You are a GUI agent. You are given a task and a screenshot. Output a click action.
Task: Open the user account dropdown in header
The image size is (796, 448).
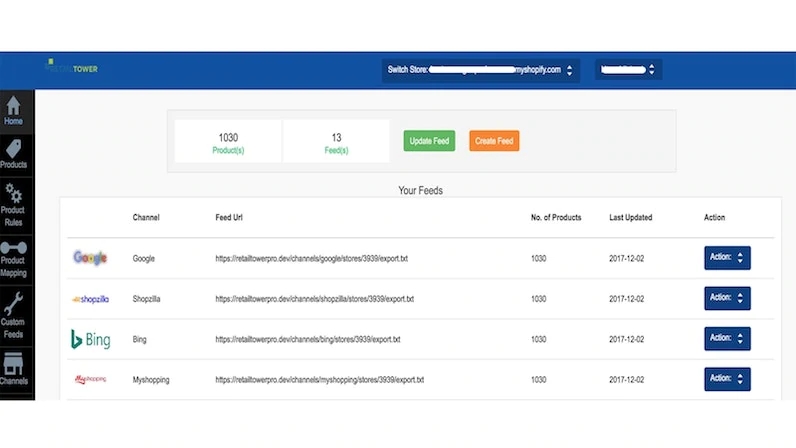point(627,70)
